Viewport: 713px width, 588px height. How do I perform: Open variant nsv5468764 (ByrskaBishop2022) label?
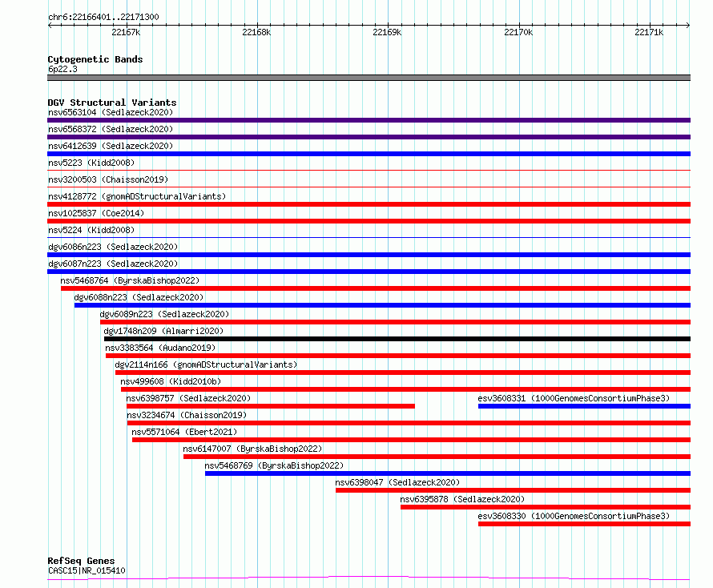(x=130, y=280)
